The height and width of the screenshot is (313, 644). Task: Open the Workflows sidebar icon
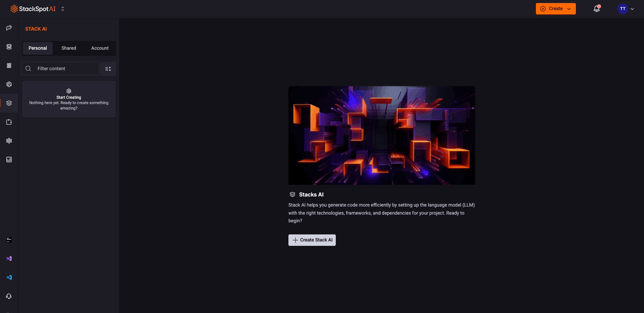click(x=9, y=122)
